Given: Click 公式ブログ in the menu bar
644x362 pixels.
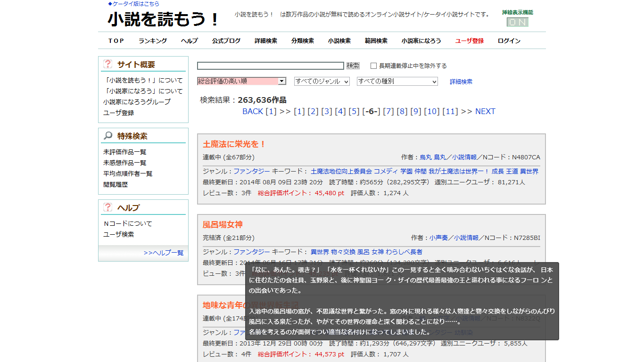Looking at the screenshot, I should point(226,41).
